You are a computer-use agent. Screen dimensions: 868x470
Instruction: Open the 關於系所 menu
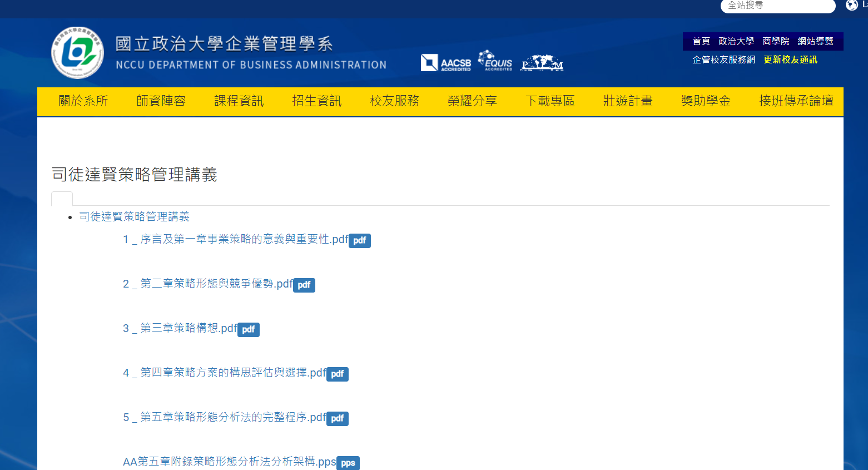coord(83,101)
